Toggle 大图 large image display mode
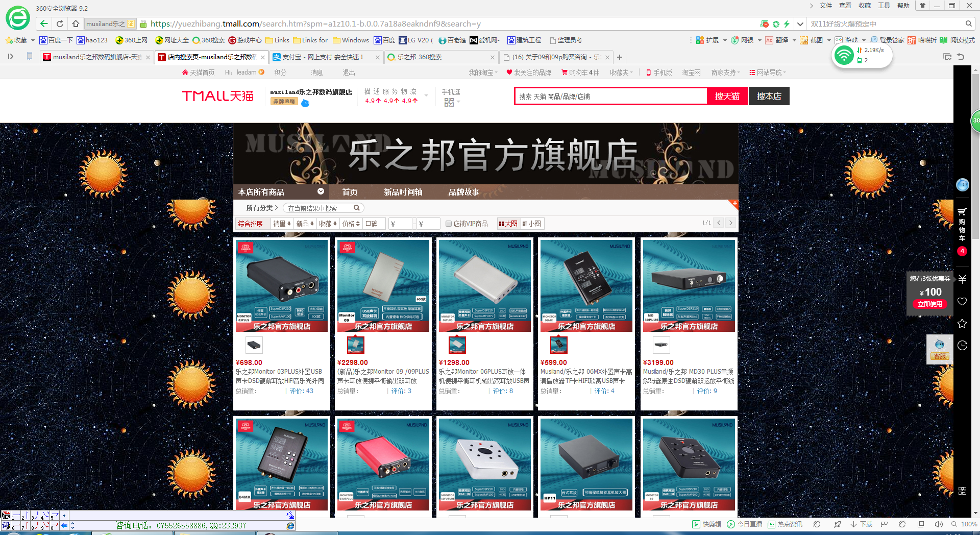The image size is (980, 535). pos(508,224)
